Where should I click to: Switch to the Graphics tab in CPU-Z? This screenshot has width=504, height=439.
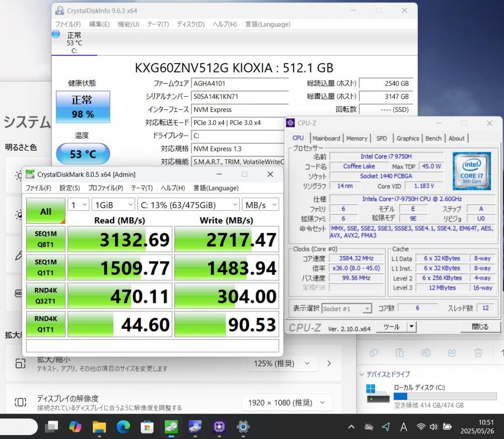pyautogui.click(x=408, y=138)
